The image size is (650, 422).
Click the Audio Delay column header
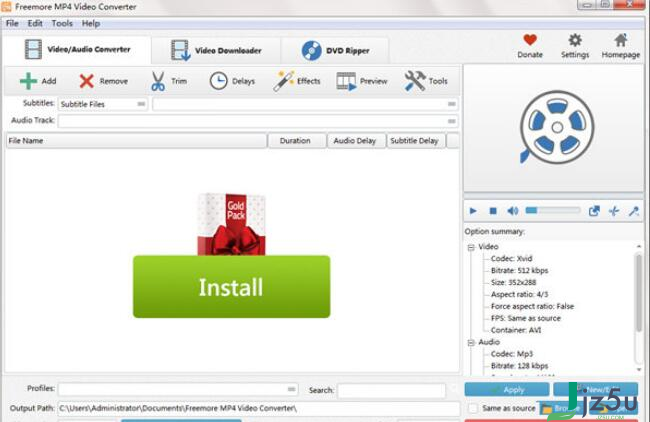tap(357, 141)
